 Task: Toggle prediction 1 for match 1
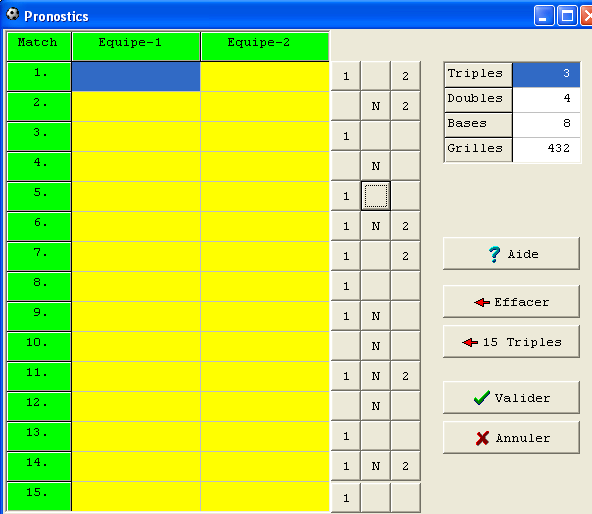pyautogui.click(x=346, y=76)
